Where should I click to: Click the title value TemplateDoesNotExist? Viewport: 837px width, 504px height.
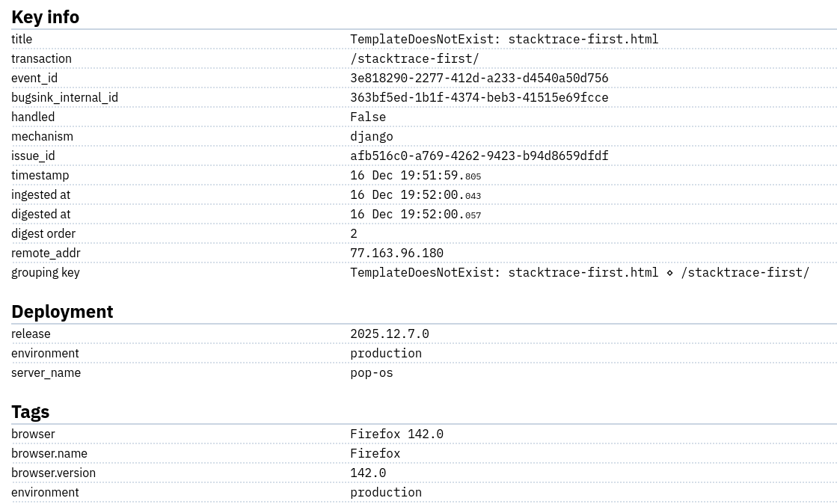pos(503,39)
